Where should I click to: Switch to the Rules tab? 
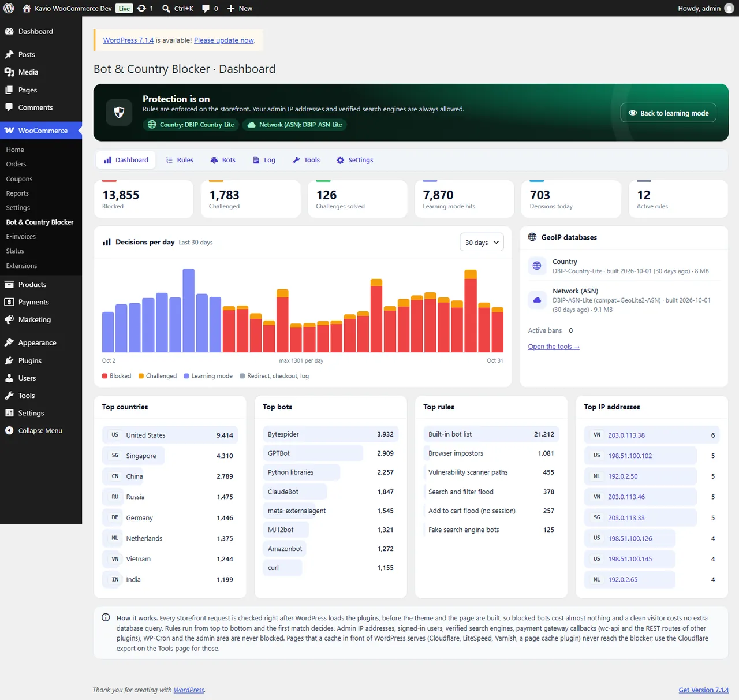(180, 160)
